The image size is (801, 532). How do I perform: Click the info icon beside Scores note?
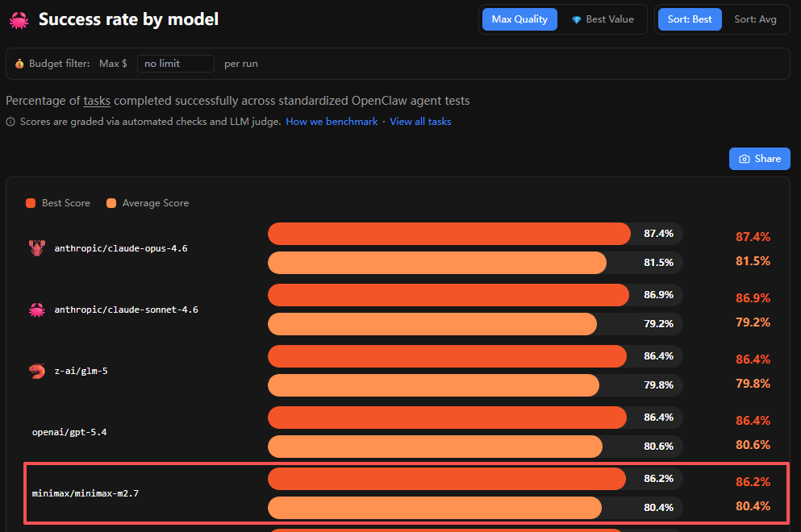click(x=10, y=122)
